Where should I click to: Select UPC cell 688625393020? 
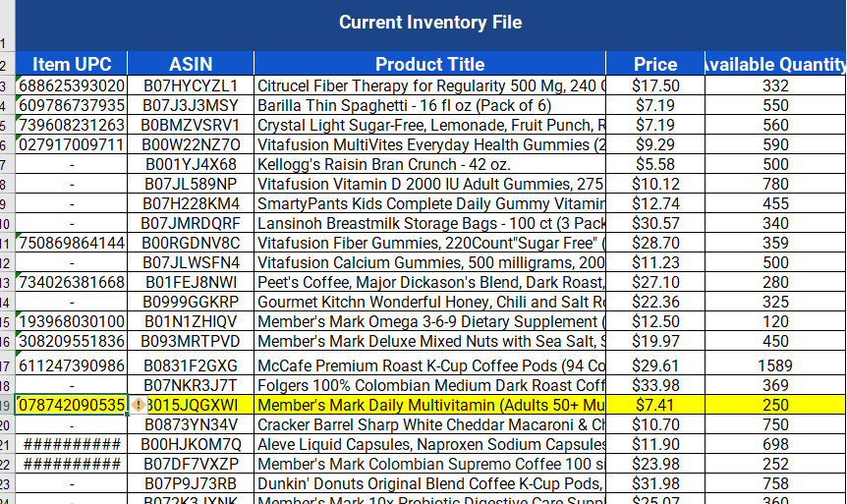pyautogui.click(x=72, y=85)
